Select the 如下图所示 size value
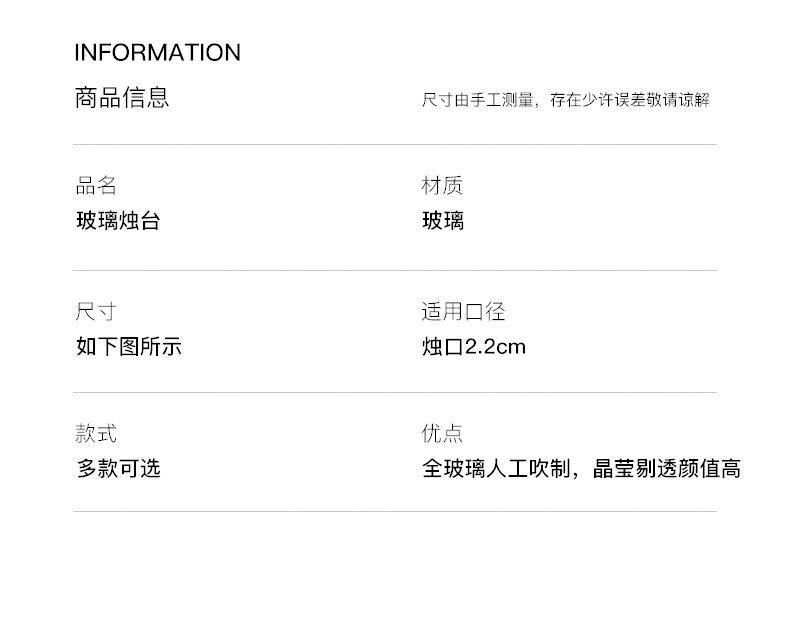This screenshot has width=790, height=642. tap(129, 347)
